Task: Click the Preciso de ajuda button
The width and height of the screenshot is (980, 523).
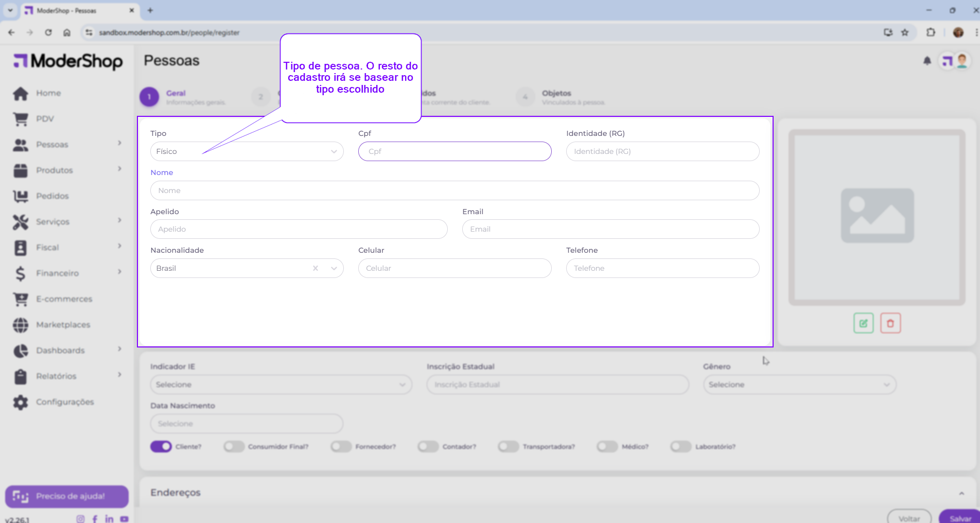Action: (x=67, y=496)
